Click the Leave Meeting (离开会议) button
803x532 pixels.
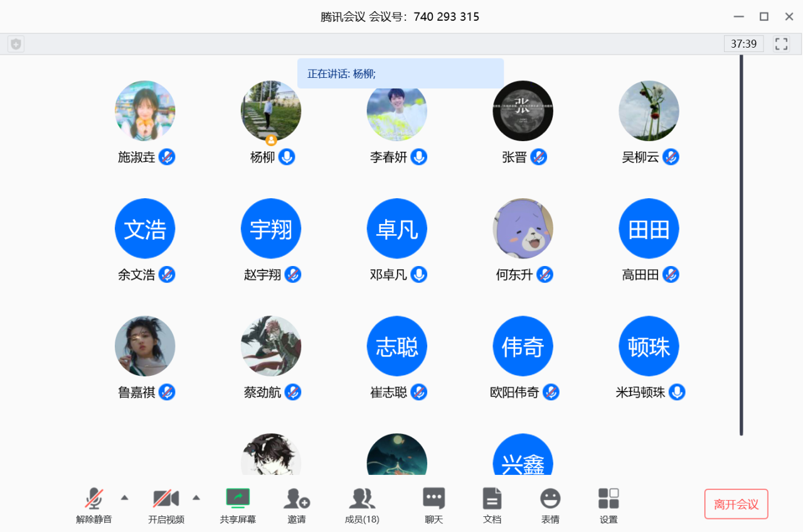pos(736,504)
